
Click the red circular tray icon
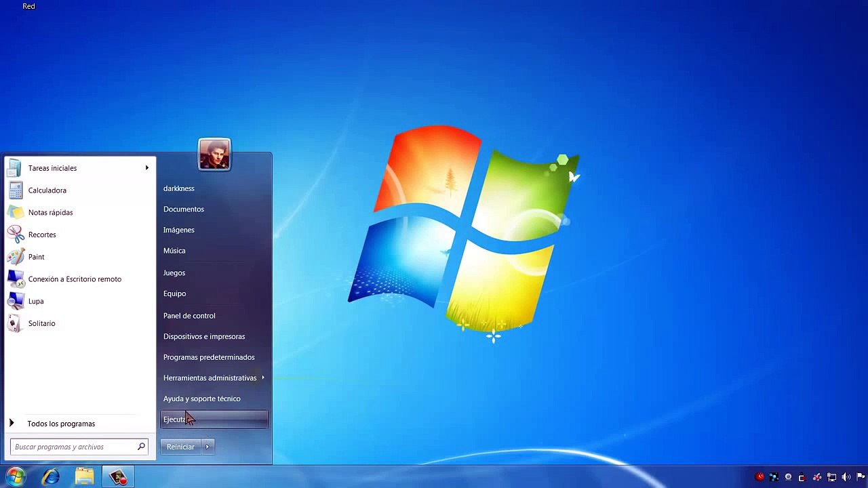coord(759,477)
